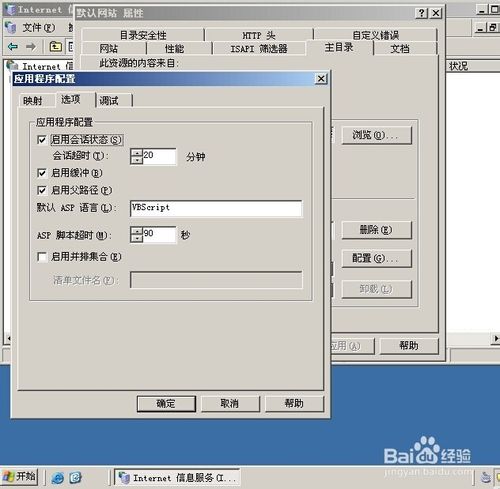Toggle 启用父路径 checkbox
This screenshot has width=500, height=489.
[42, 190]
